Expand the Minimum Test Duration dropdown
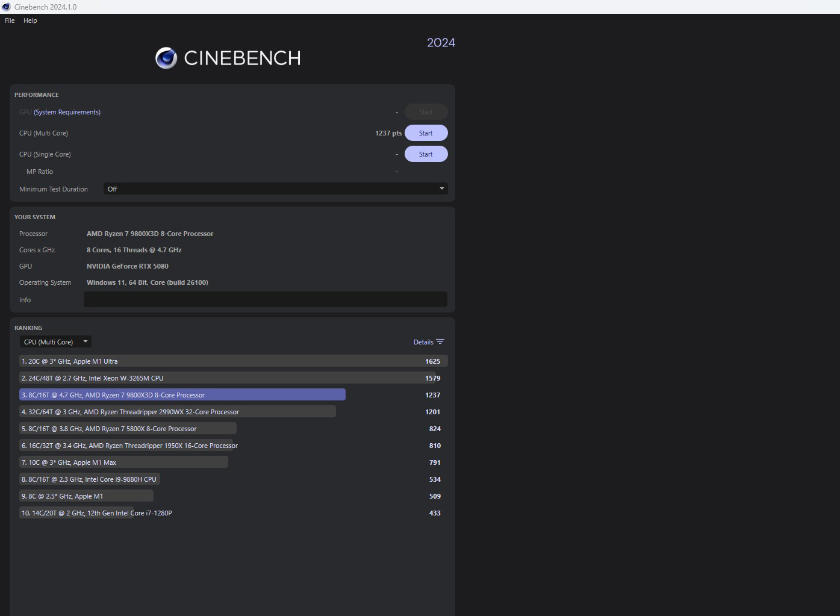This screenshot has height=616, width=840. tap(275, 189)
